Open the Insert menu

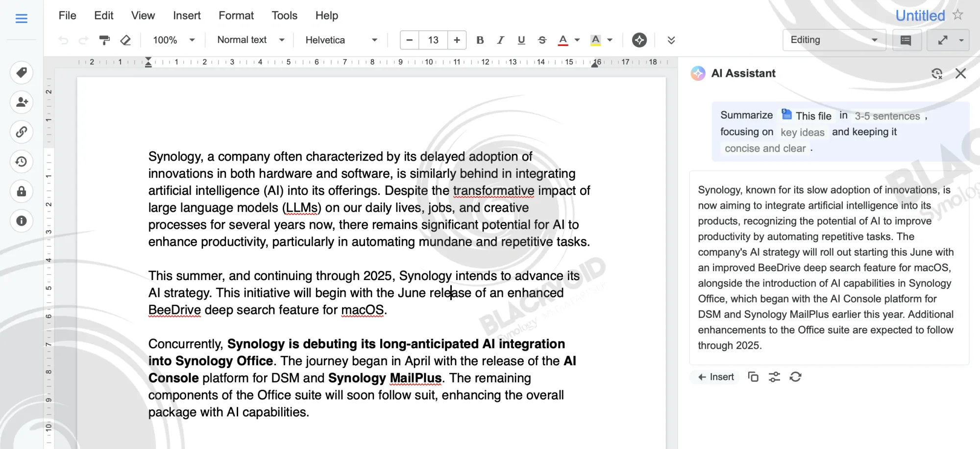(187, 16)
